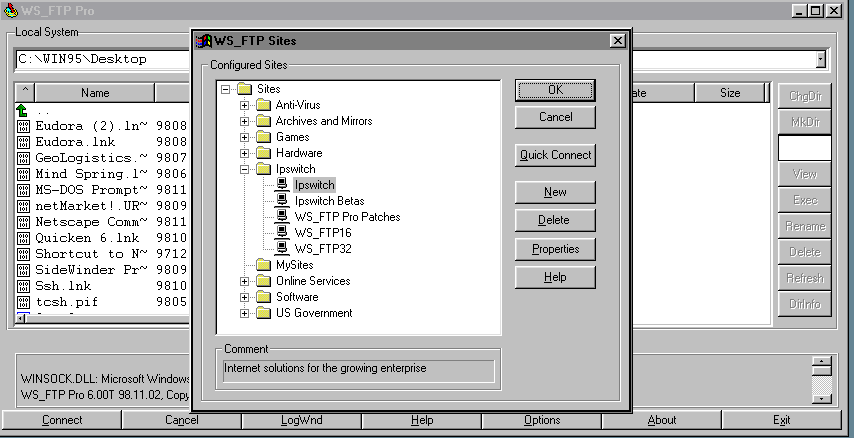Click Delete in the Sites dialog

click(x=555, y=220)
